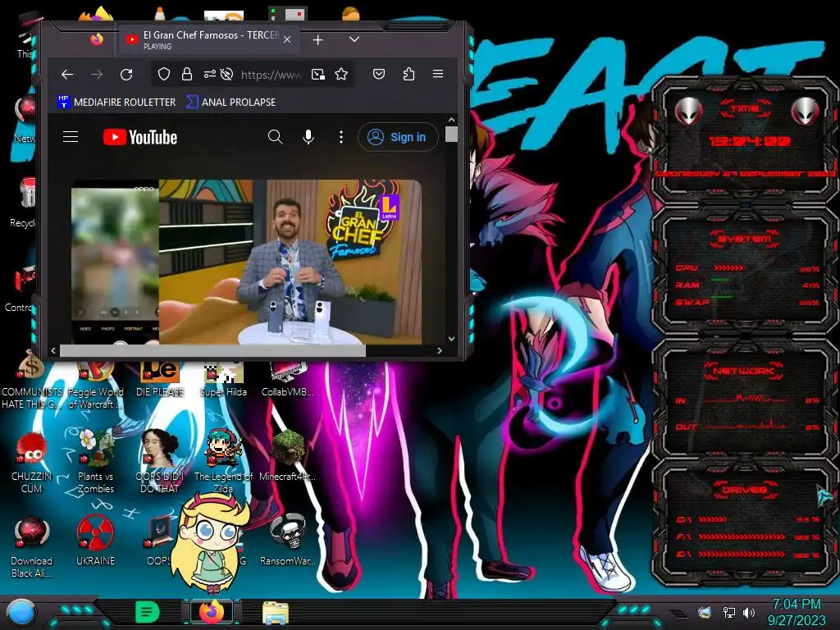
Task: Select DIE PLEASE desktop shortcut
Action: [160, 379]
